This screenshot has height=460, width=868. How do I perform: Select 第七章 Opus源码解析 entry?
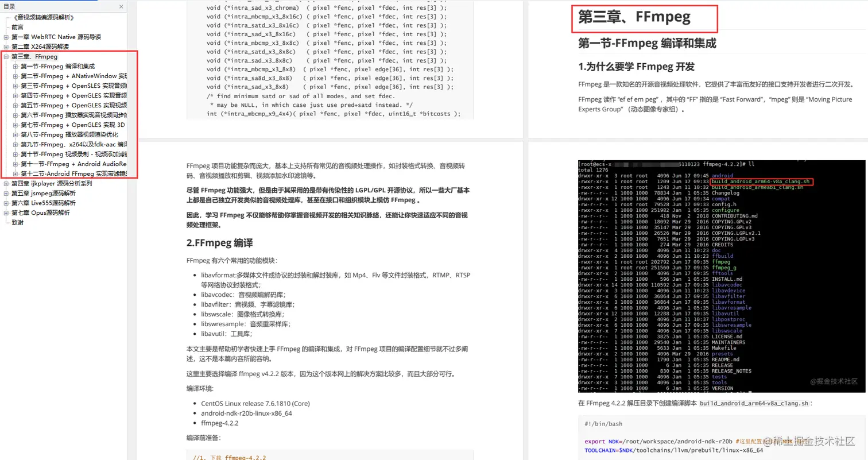pyautogui.click(x=41, y=213)
